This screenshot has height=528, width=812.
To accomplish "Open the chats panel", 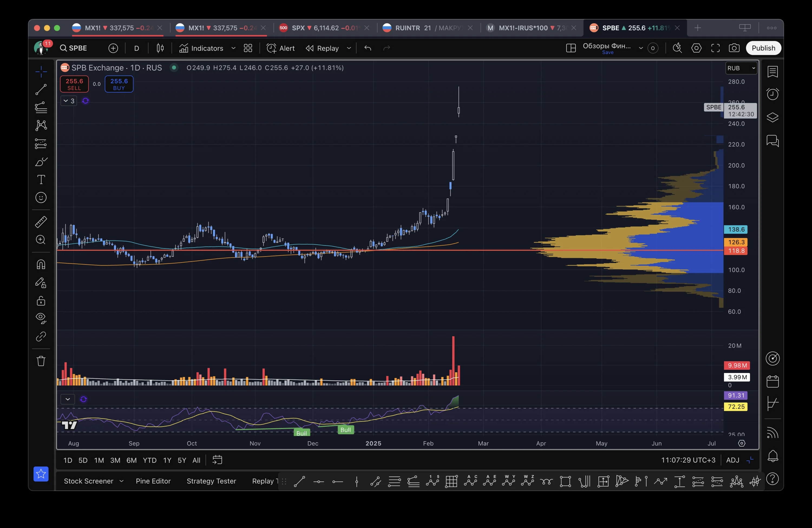I will (x=772, y=140).
